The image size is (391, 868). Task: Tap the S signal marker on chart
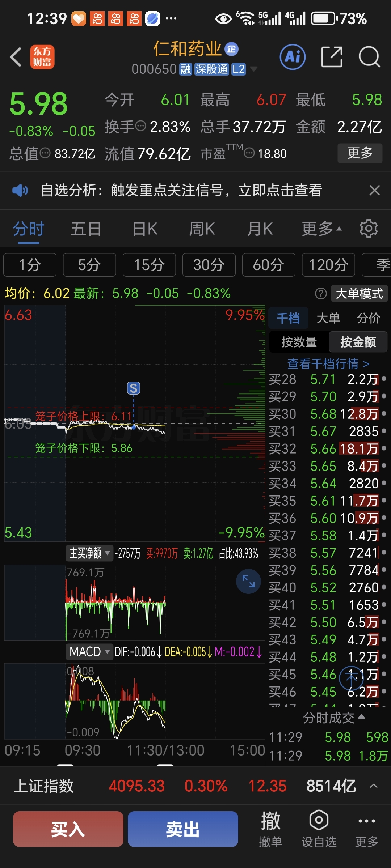point(134,388)
